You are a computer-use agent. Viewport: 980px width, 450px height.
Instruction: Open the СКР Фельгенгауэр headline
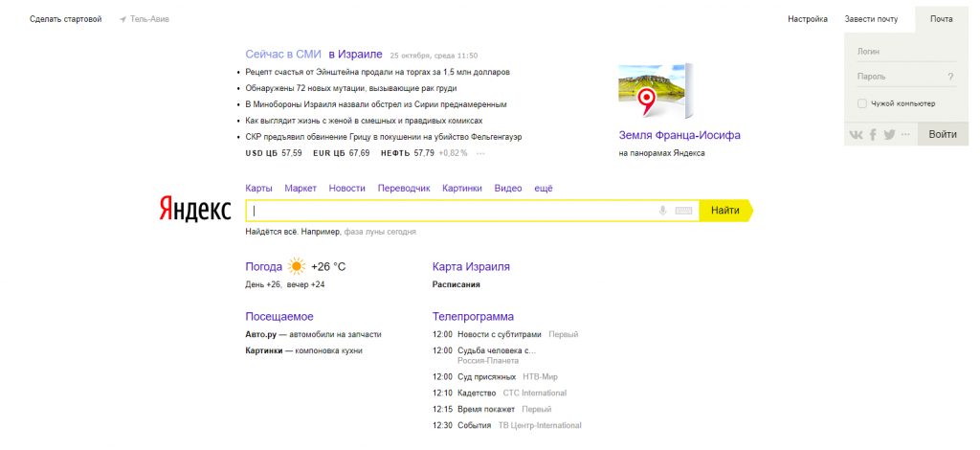click(384, 137)
